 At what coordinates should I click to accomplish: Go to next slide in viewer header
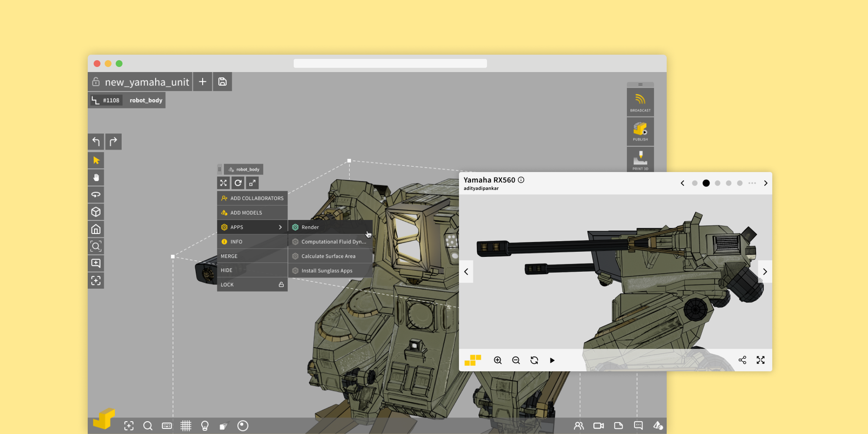pos(765,183)
